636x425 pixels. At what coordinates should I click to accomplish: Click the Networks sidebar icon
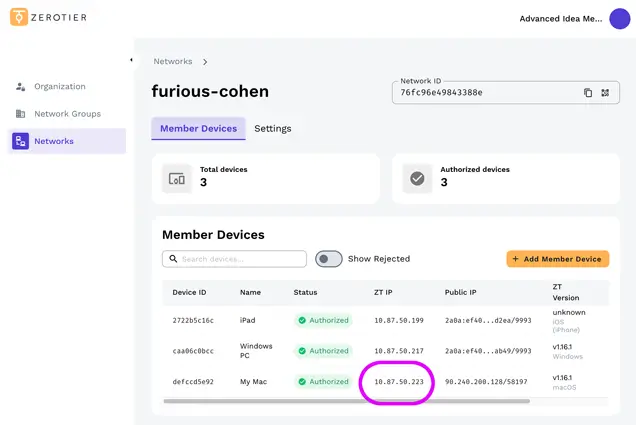point(20,141)
